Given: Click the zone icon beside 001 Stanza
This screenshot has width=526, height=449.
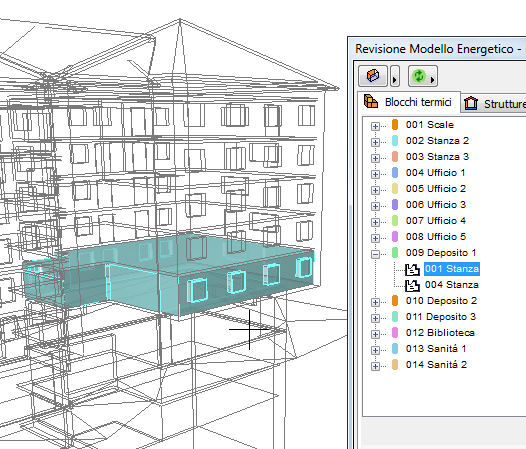Looking at the screenshot, I should click(x=412, y=269).
